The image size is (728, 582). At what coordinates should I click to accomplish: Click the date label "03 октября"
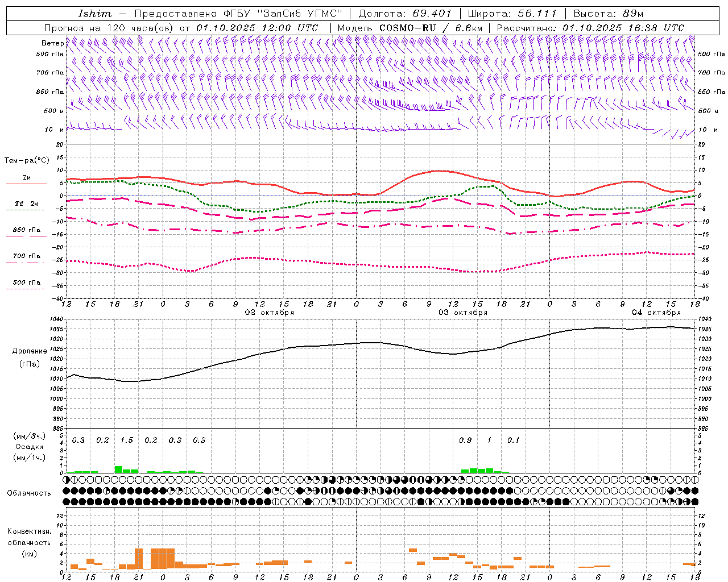(463, 313)
